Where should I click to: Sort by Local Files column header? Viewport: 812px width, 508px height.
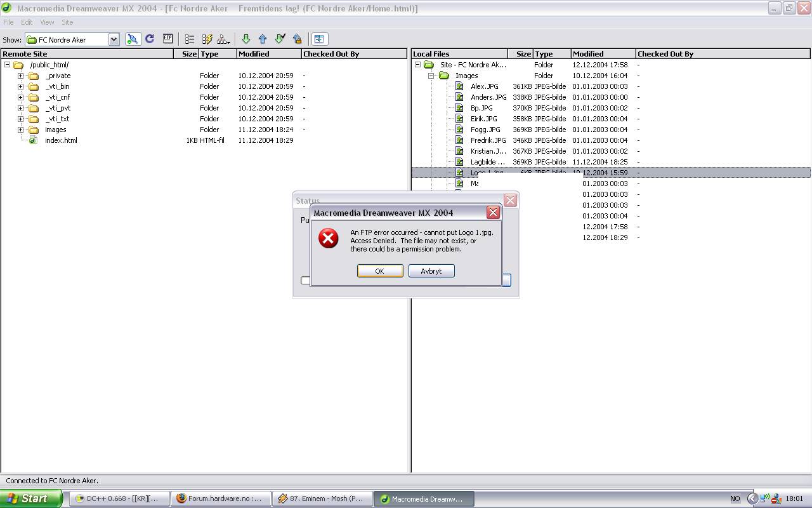459,54
